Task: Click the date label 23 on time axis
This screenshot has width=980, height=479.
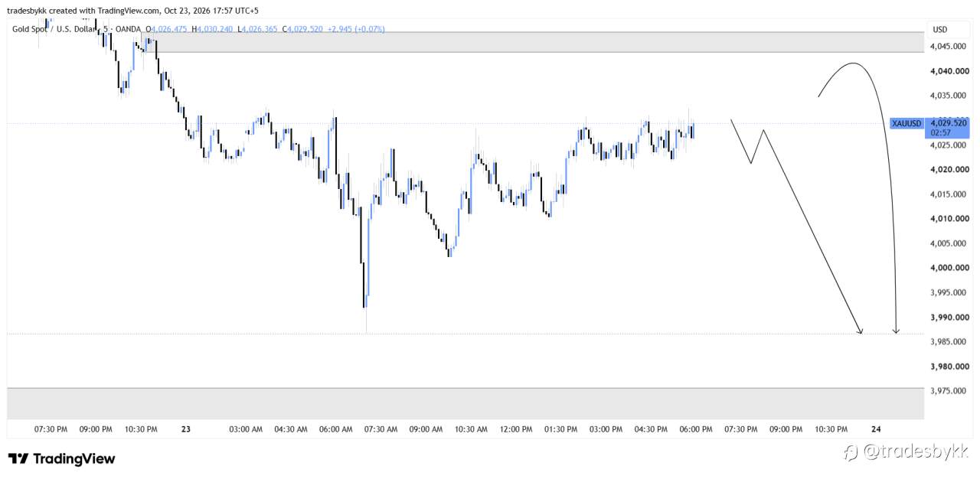Action: click(186, 429)
